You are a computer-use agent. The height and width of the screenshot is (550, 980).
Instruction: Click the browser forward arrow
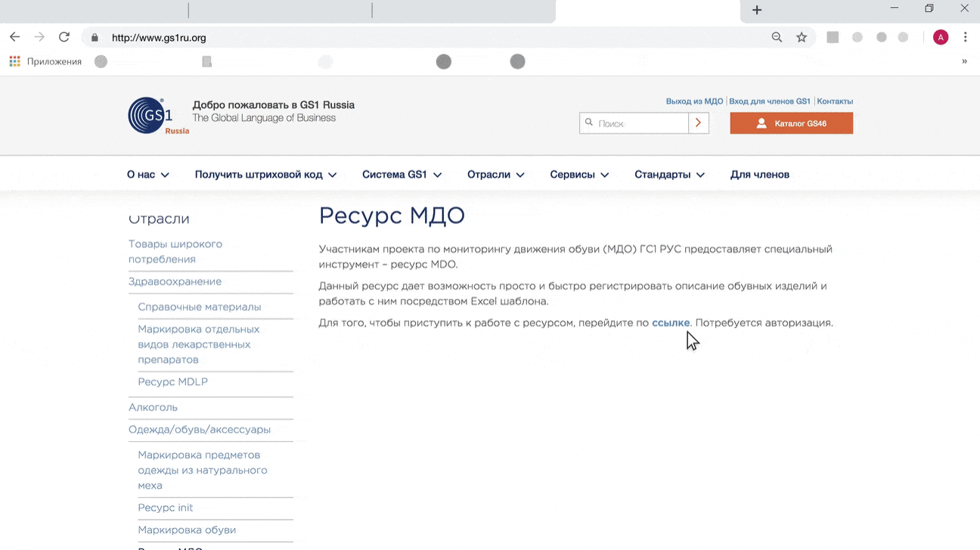(39, 37)
